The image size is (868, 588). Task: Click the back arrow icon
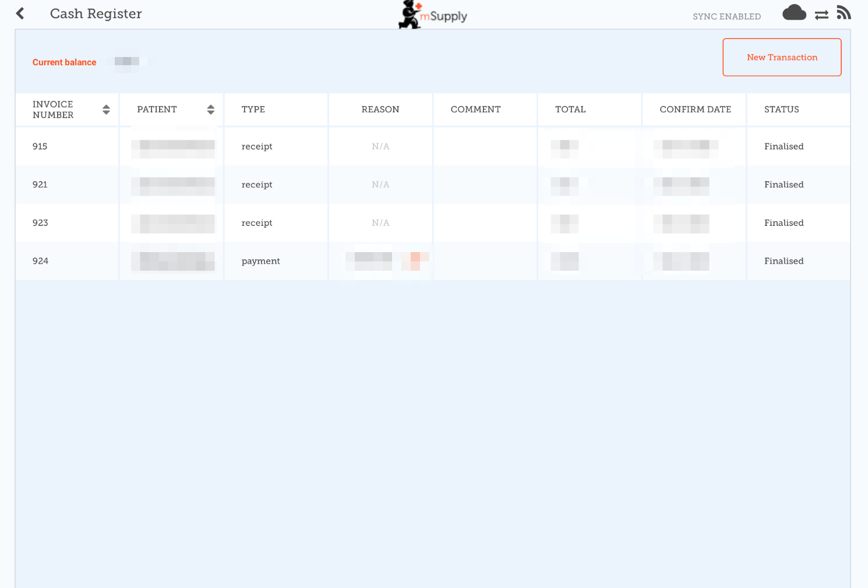point(20,13)
